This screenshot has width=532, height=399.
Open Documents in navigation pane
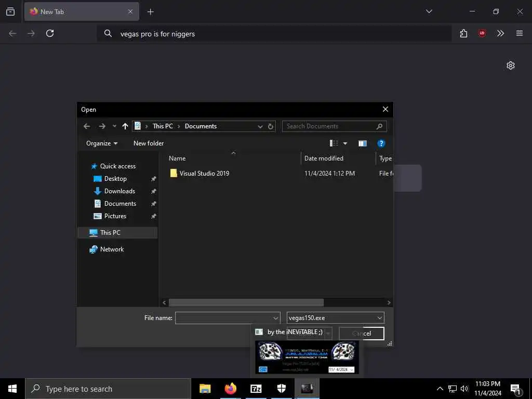(120, 204)
